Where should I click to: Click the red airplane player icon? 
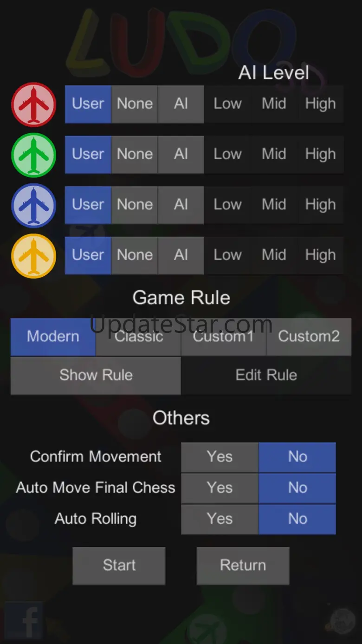[x=33, y=104]
